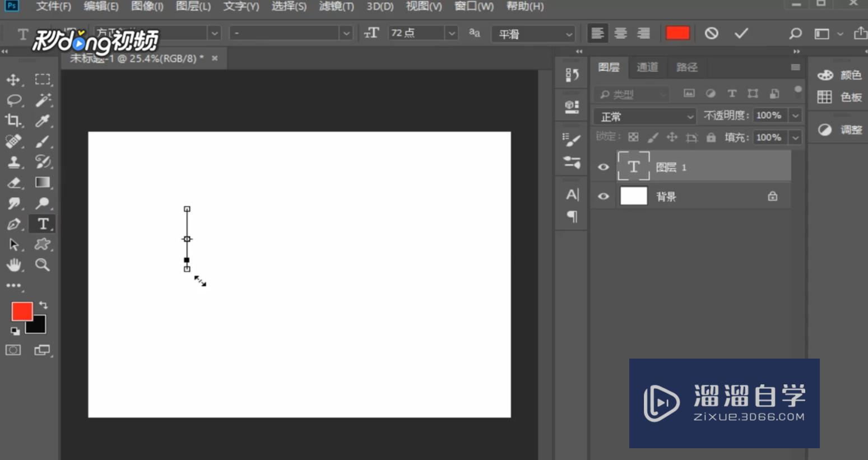Viewport: 868px width, 460px height.
Task: Center the text alignment
Action: pos(620,34)
